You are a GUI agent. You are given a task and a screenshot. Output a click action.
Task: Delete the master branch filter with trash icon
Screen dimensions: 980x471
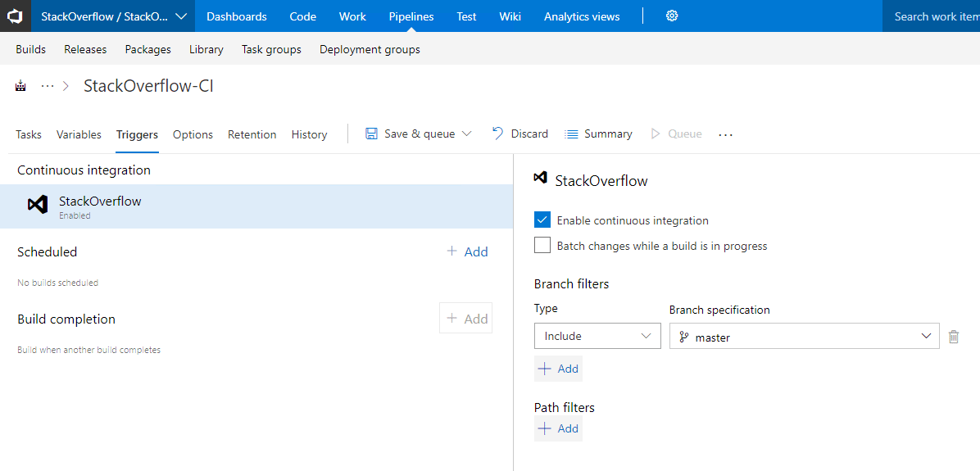click(x=954, y=337)
